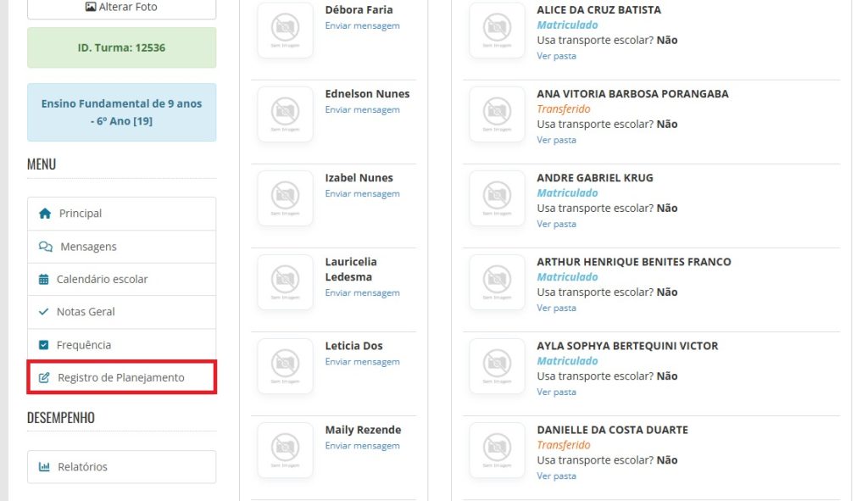868x501 pixels.
Task: Select the name ARTHUR HENRIQUE BENITES FRANCO
Action: (x=634, y=262)
